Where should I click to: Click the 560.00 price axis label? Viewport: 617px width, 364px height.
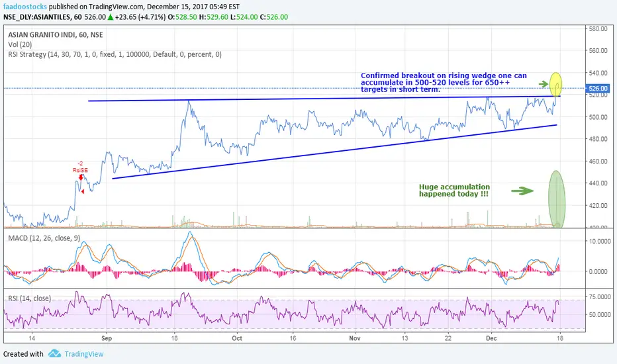coord(598,51)
